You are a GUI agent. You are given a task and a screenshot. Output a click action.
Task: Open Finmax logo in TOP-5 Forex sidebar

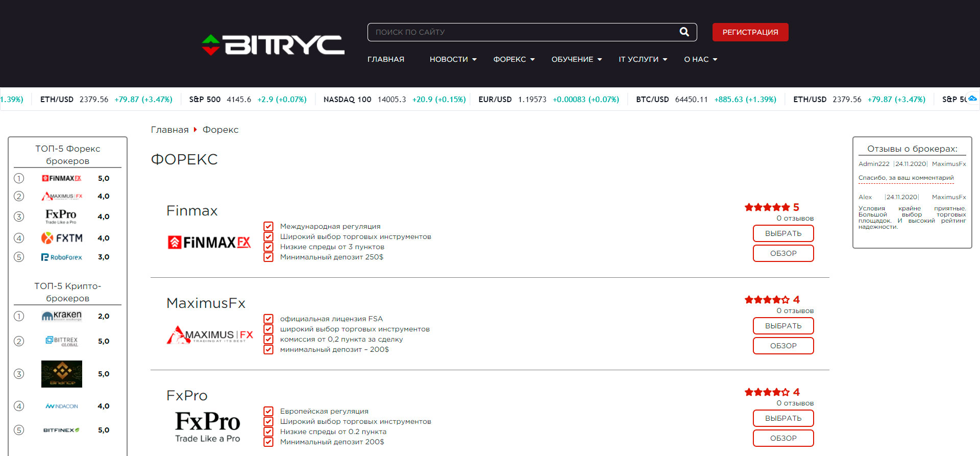tap(62, 178)
